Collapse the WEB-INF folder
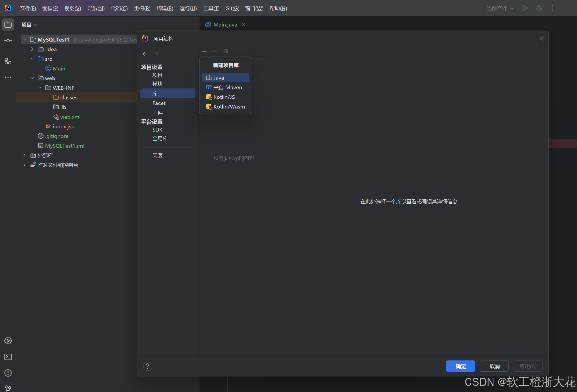Viewport: 577px width, 392px height. tap(40, 88)
